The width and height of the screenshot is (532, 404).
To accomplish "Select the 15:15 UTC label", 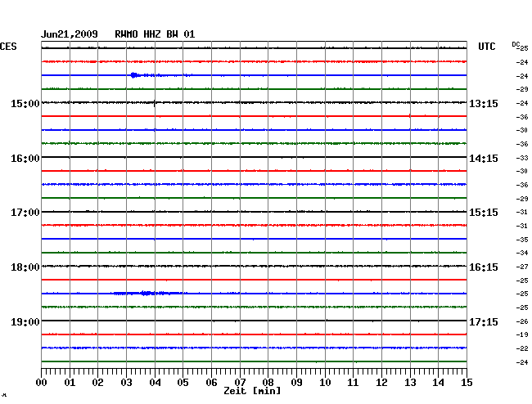I will click(x=484, y=213).
